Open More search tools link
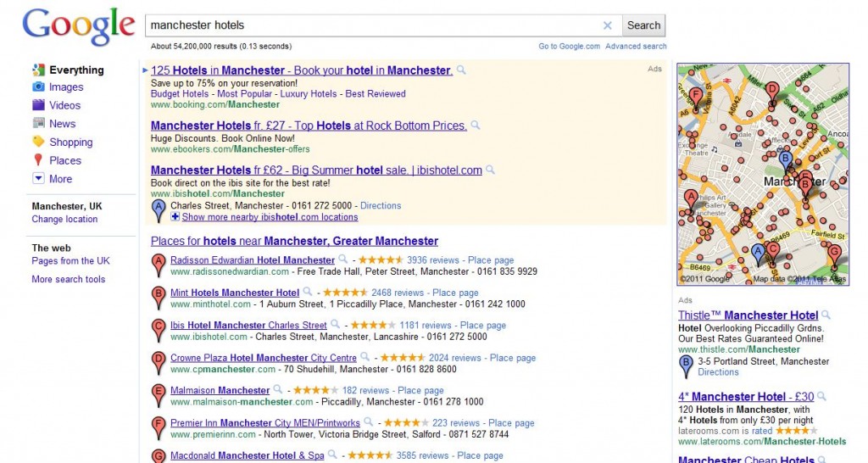 (x=68, y=279)
